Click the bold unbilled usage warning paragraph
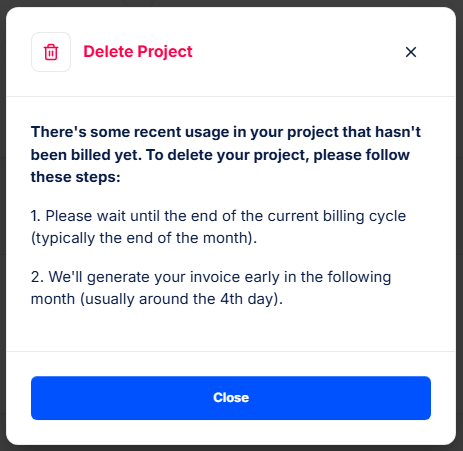The width and height of the screenshot is (463, 451). (226, 154)
